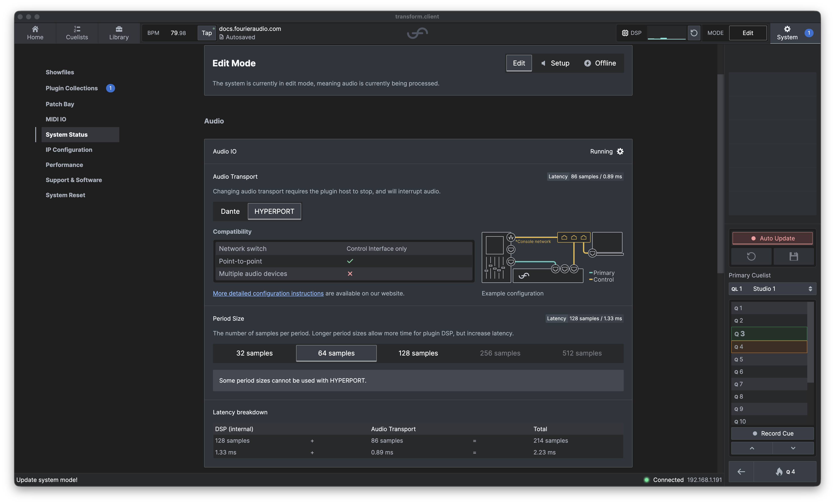Fire cue Q 4
Screen dimensions: 835x504
click(785, 471)
